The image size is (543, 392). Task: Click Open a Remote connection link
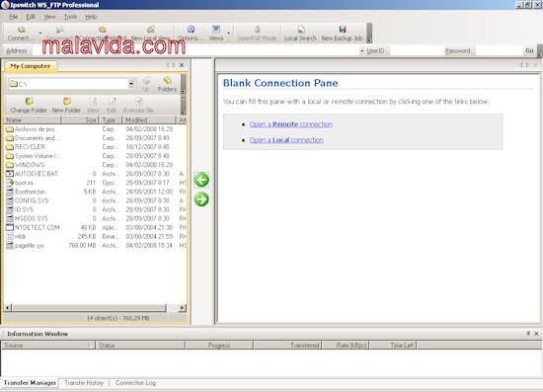291,124
